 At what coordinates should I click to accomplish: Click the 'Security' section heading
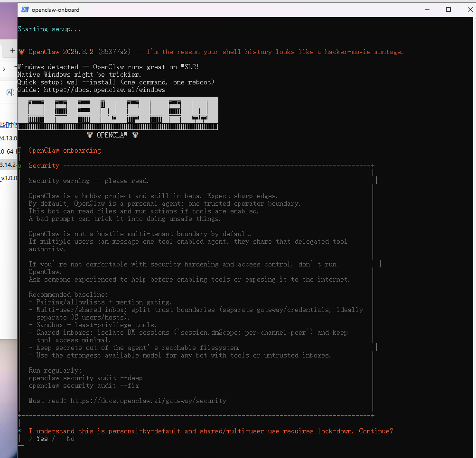(44, 165)
